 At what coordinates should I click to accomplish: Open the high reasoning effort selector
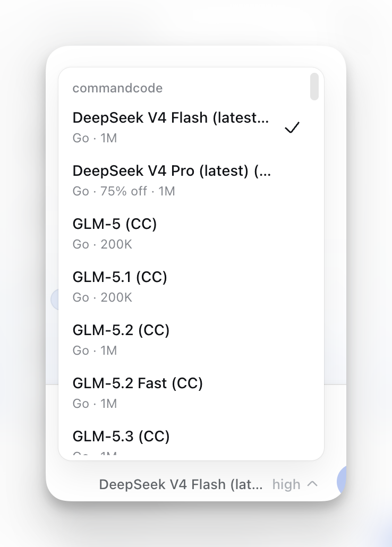pos(286,484)
